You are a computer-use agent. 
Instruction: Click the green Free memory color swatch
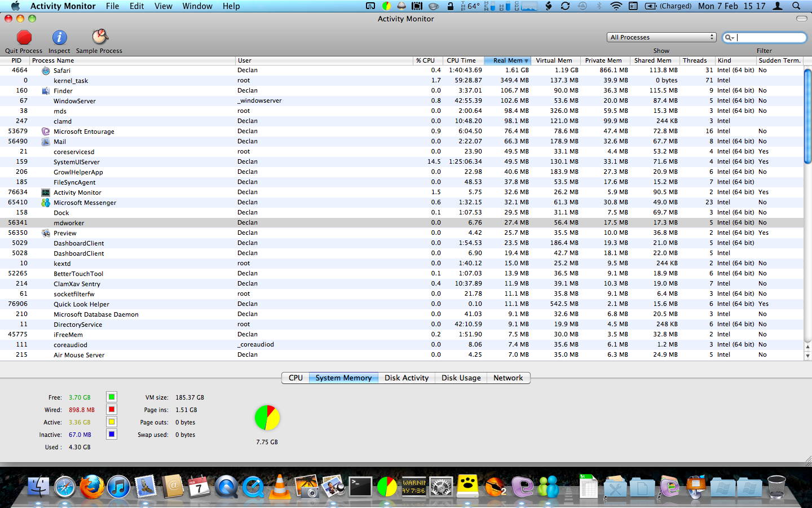112,397
